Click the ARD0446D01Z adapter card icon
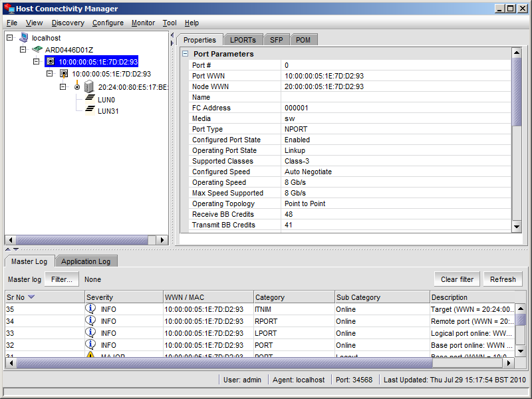Viewport: 532px width, 399px height. tap(37, 49)
